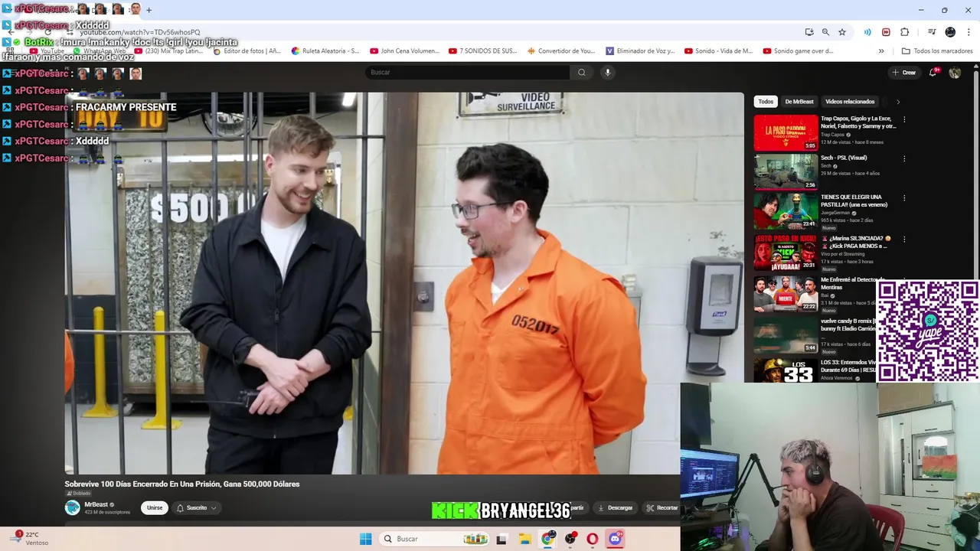Viewport: 980px width, 551px height.
Task: Open a new Chrome tab with plus
Action: [x=149, y=10]
